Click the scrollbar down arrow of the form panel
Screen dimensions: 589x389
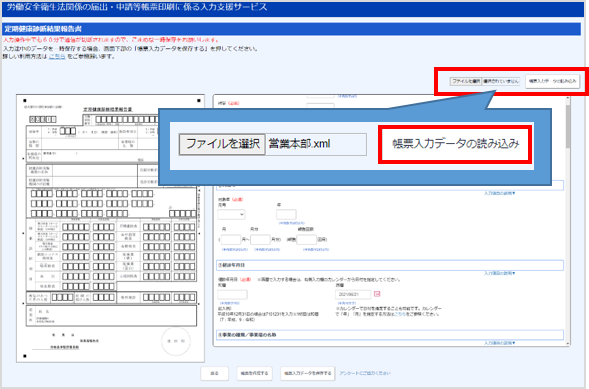[568, 343]
